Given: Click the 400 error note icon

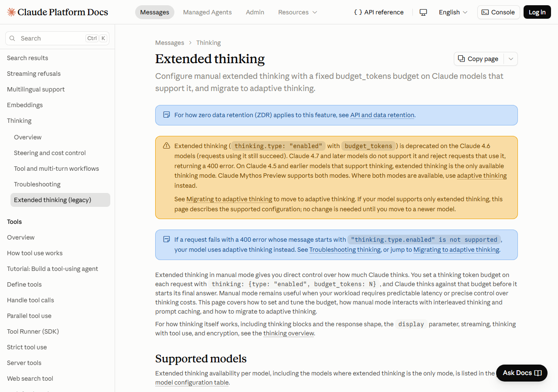Looking at the screenshot, I should [x=166, y=240].
